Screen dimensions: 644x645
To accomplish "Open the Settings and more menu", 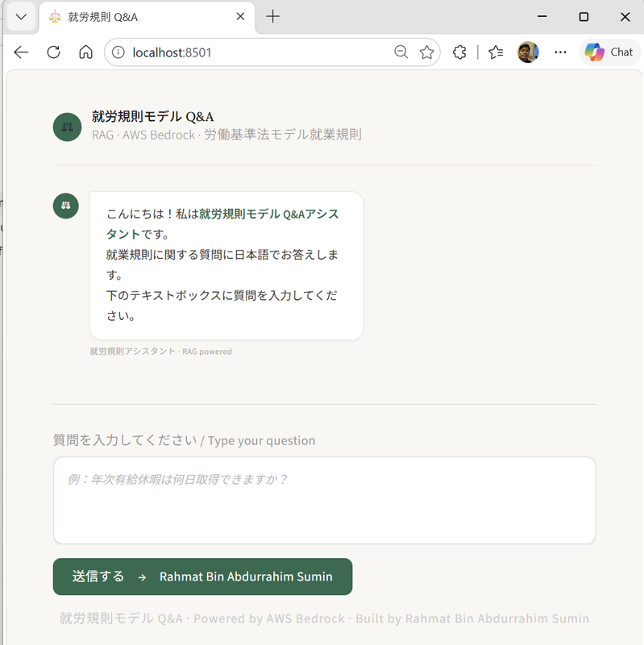I will click(x=560, y=52).
